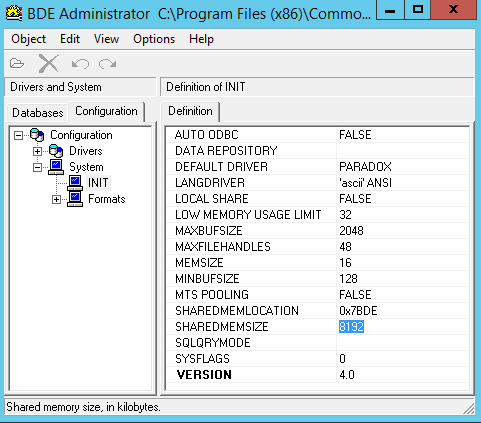Click the Delete X toolbar icon
481x423 pixels.
(x=49, y=63)
